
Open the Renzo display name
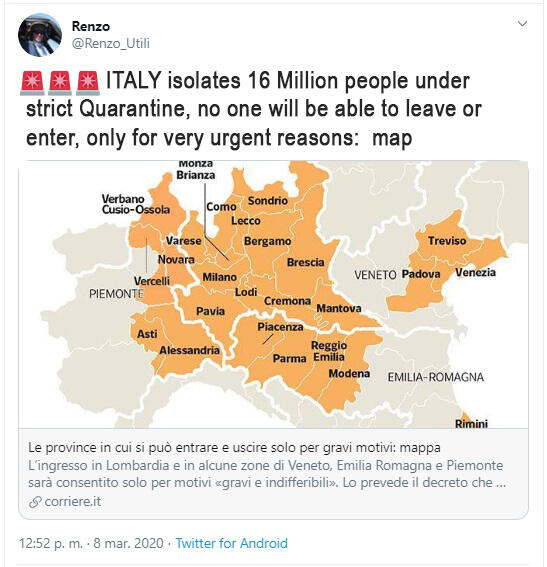pos(91,26)
